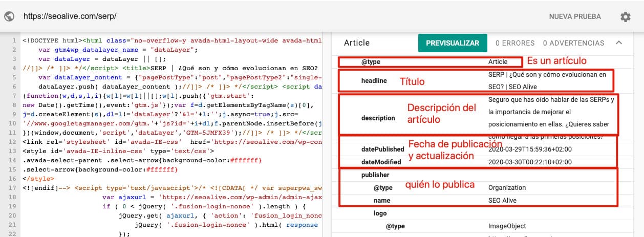Select the dateModified row
This screenshot has width=644, height=237.
coord(486,162)
